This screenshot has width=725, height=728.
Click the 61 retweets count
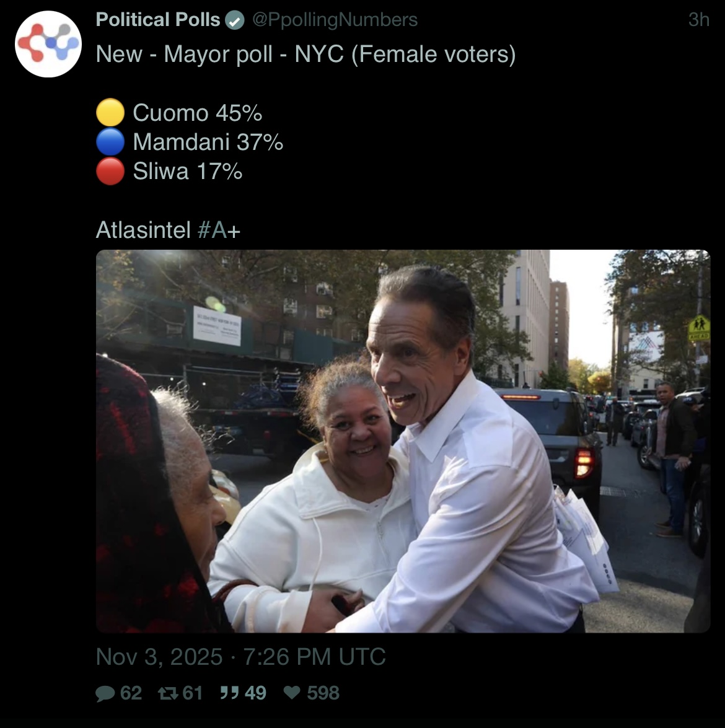tap(193, 693)
